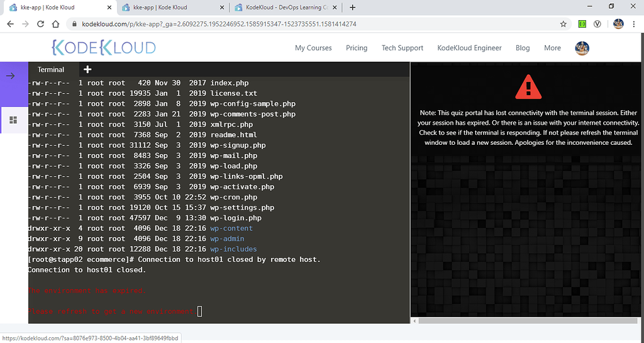Open the green extension icon
The height and width of the screenshot is (343, 644).
[582, 25]
